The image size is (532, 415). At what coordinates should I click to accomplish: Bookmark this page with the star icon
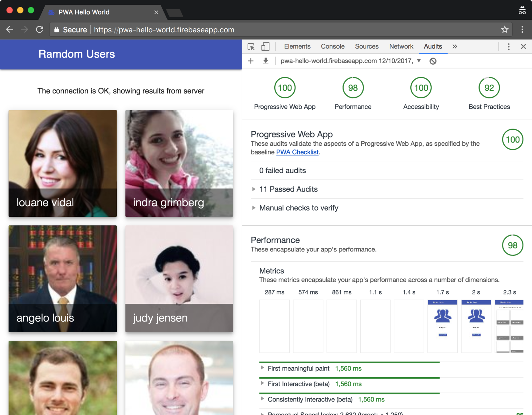coord(505,30)
